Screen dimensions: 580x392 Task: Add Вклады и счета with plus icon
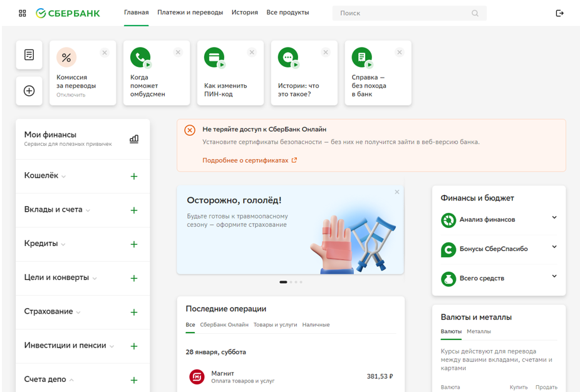(x=134, y=210)
